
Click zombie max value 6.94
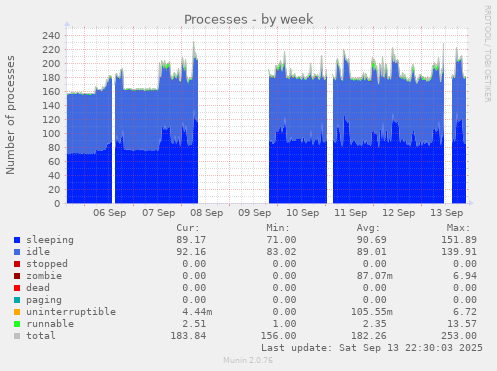pos(465,276)
